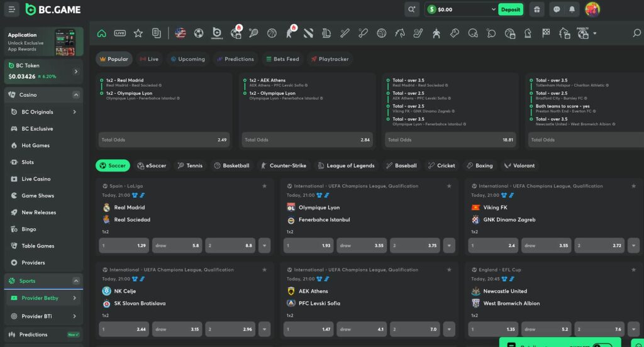Click the green Deposit button
Image resolution: width=644 pixels, height=347 pixels.
point(511,9)
